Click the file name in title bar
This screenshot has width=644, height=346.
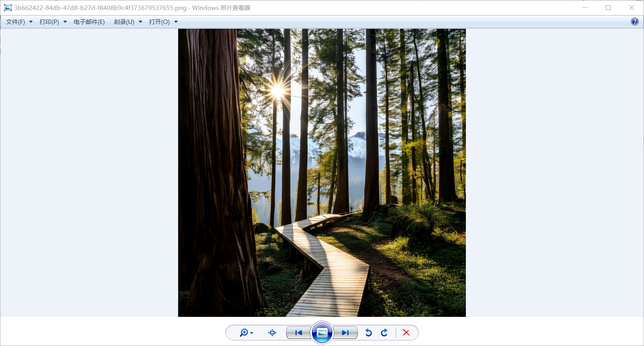coord(100,8)
